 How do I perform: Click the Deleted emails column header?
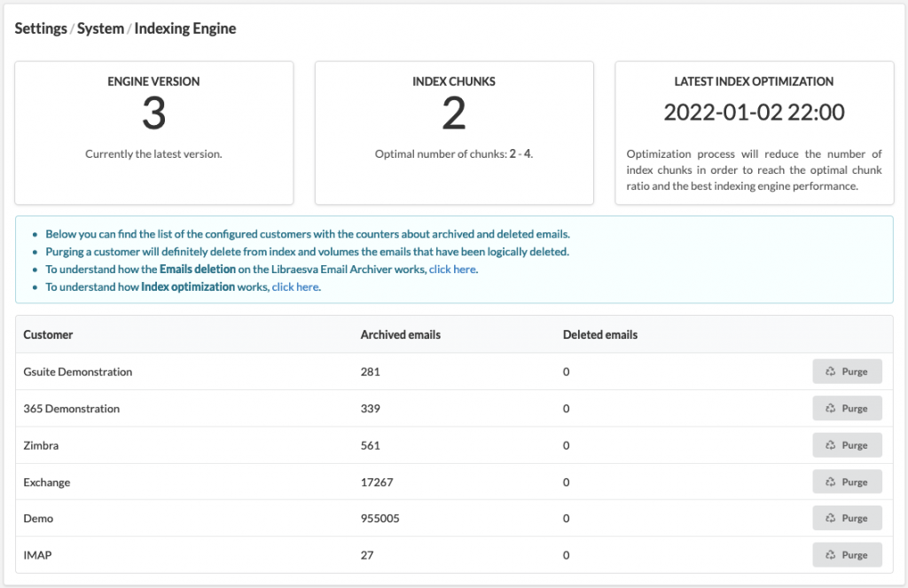pyautogui.click(x=600, y=335)
